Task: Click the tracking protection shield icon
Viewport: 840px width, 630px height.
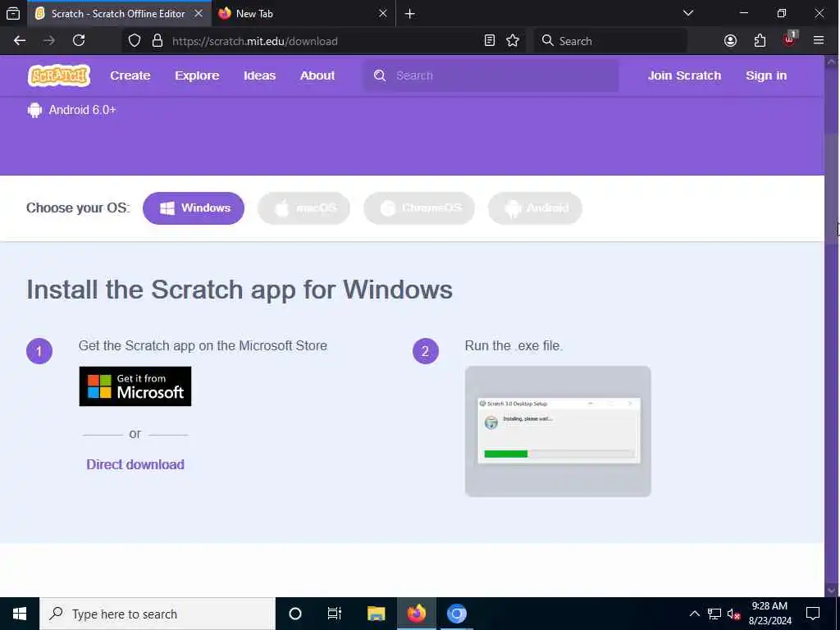Action: tap(135, 41)
